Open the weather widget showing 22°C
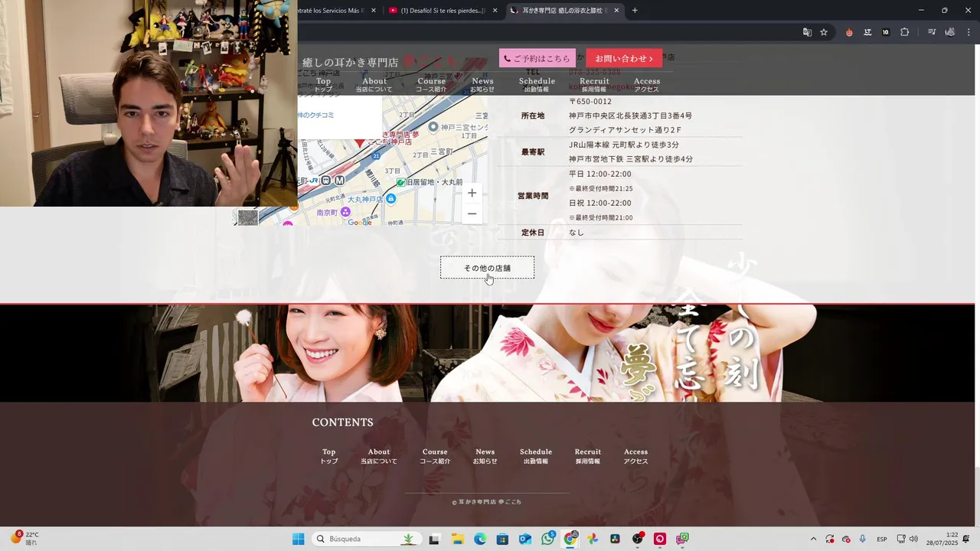The width and height of the screenshot is (980, 551). pyautogui.click(x=24, y=539)
